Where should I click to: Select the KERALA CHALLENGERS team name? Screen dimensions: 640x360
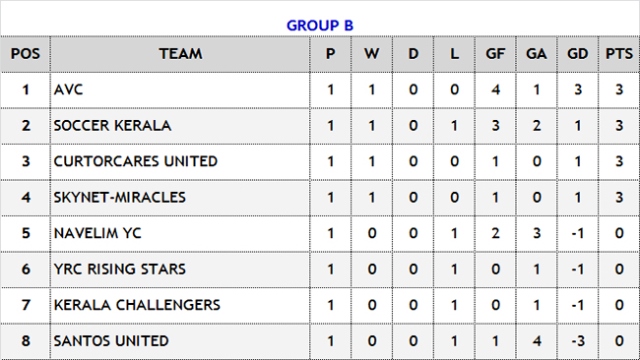click(x=137, y=305)
